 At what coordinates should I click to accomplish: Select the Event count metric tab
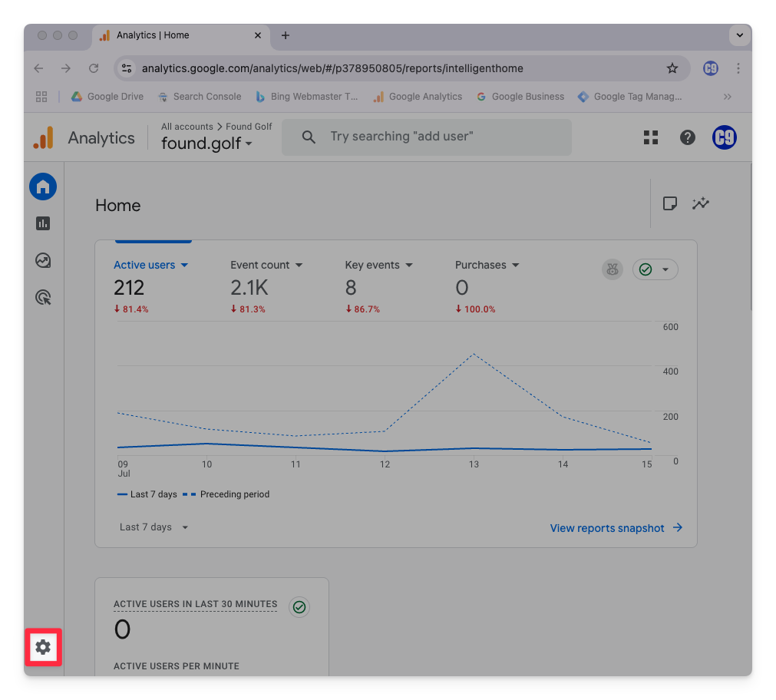pos(266,265)
